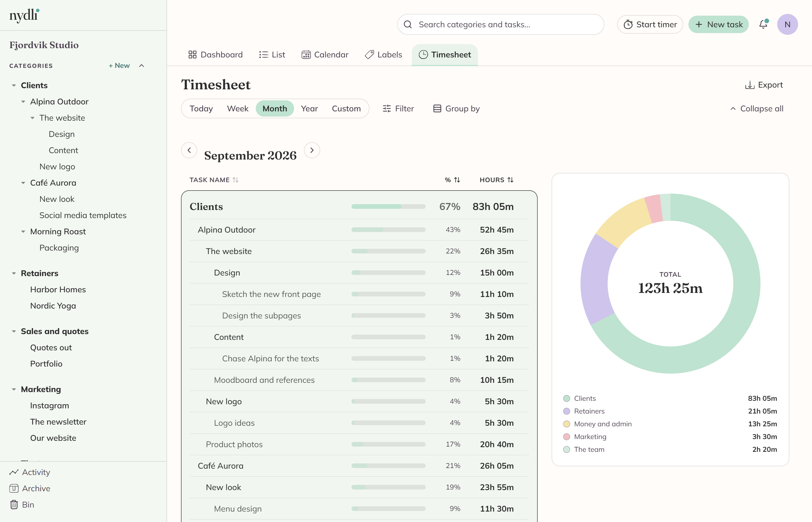
Task: Sort by task name arrows
Action: point(235,180)
